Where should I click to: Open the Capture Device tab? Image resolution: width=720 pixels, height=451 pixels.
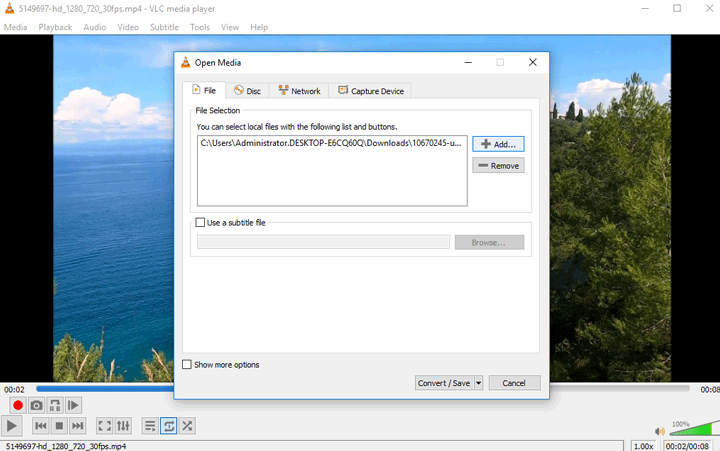(371, 91)
